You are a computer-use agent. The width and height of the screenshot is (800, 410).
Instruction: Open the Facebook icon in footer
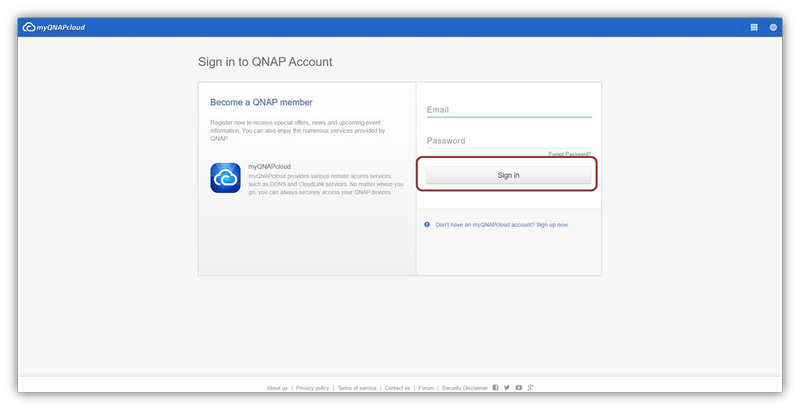tap(495, 387)
